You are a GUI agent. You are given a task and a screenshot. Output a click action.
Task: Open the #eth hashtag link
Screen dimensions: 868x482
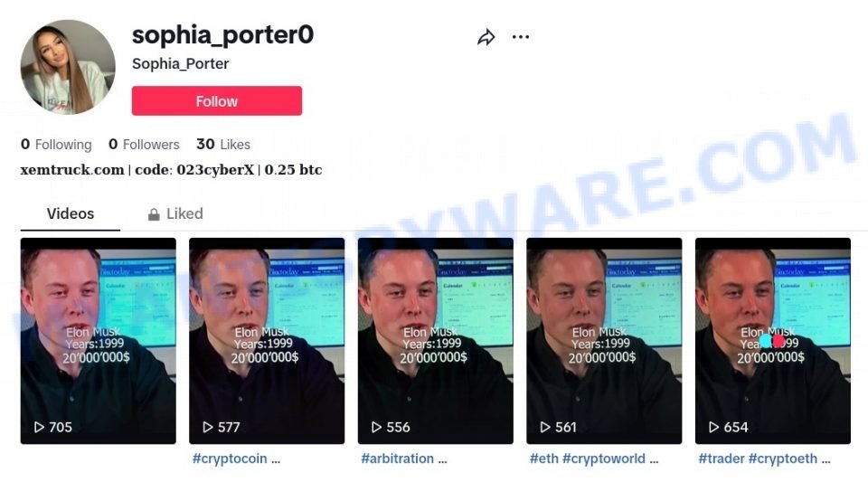click(543, 458)
